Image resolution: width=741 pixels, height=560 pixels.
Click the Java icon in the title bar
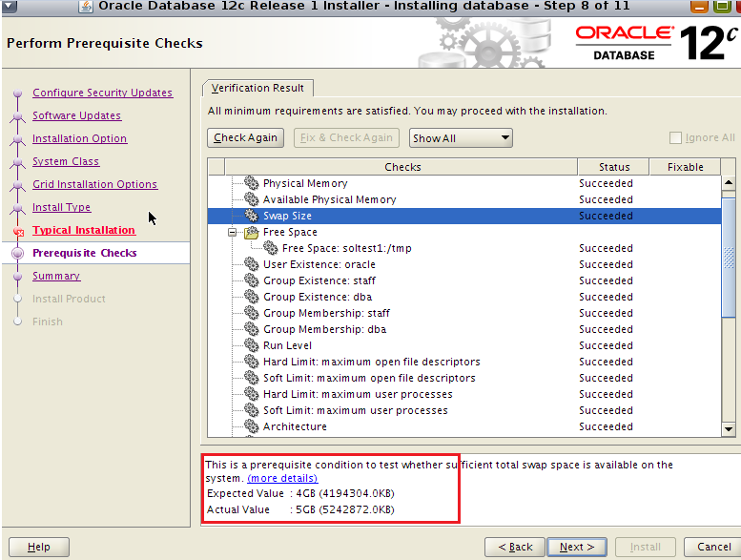coord(86,6)
